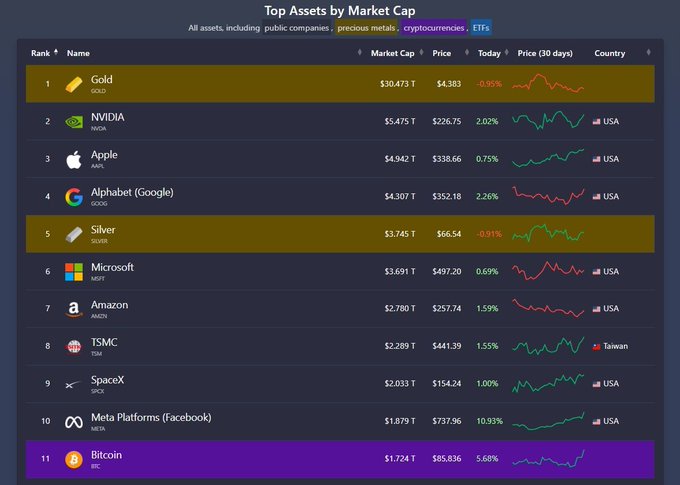Click the Price (30 days) column header
Screen dimensions: 680x485
[545, 53]
